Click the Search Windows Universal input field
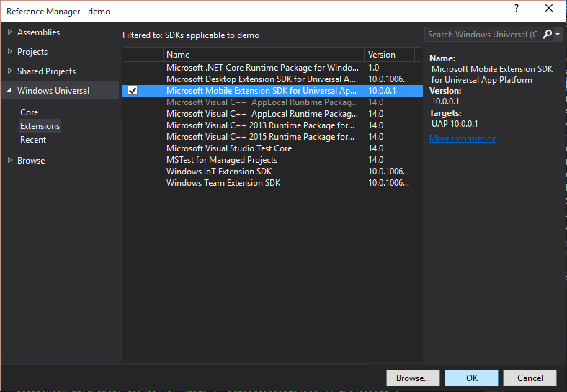 point(483,35)
